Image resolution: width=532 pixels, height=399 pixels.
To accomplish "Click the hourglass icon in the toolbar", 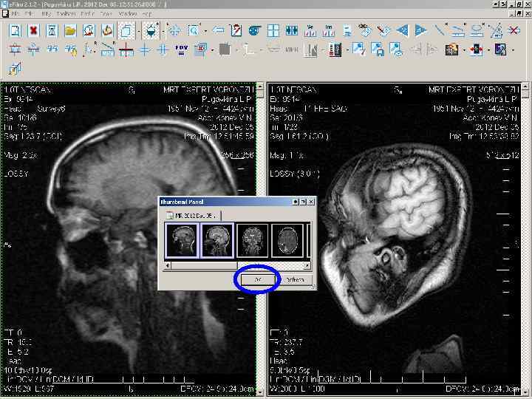I will (x=52, y=30).
